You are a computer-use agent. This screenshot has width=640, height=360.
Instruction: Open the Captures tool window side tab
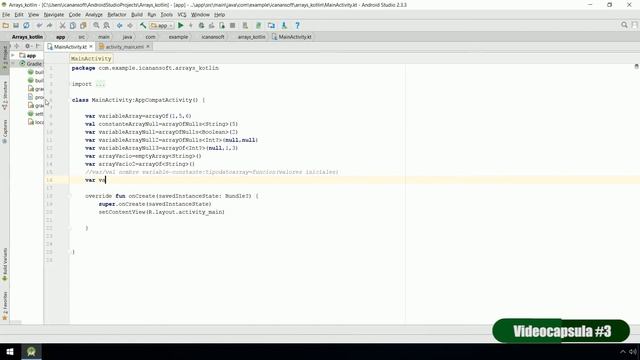tap(5, 131)
